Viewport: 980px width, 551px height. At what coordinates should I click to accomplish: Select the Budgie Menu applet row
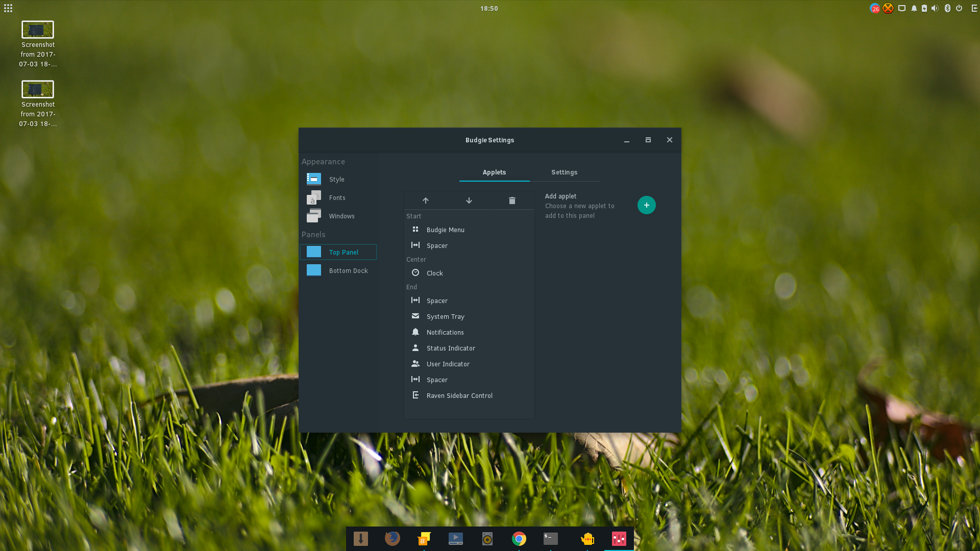coord(469,230)
